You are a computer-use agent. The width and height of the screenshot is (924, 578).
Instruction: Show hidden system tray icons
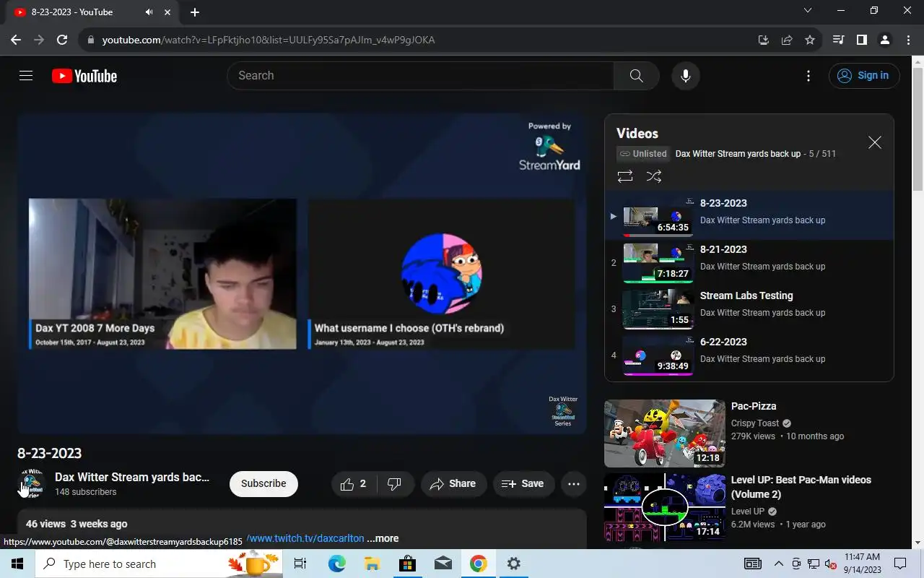tap(779, 564)
